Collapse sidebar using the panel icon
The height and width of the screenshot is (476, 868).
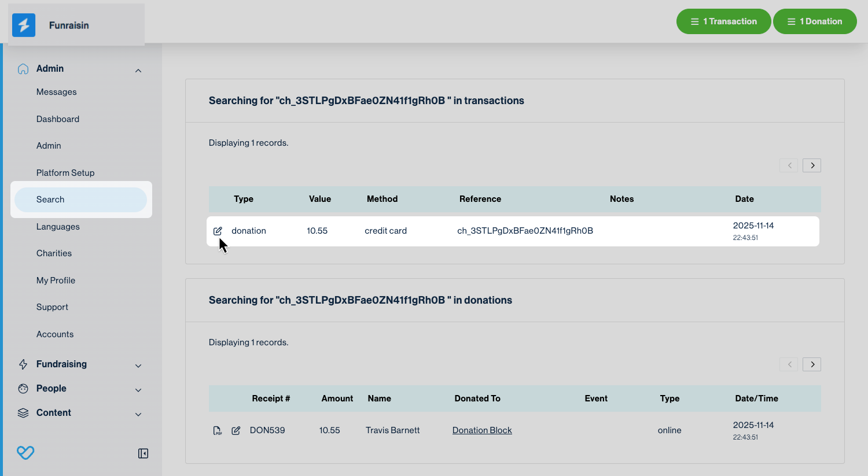[x=143, y=453]
